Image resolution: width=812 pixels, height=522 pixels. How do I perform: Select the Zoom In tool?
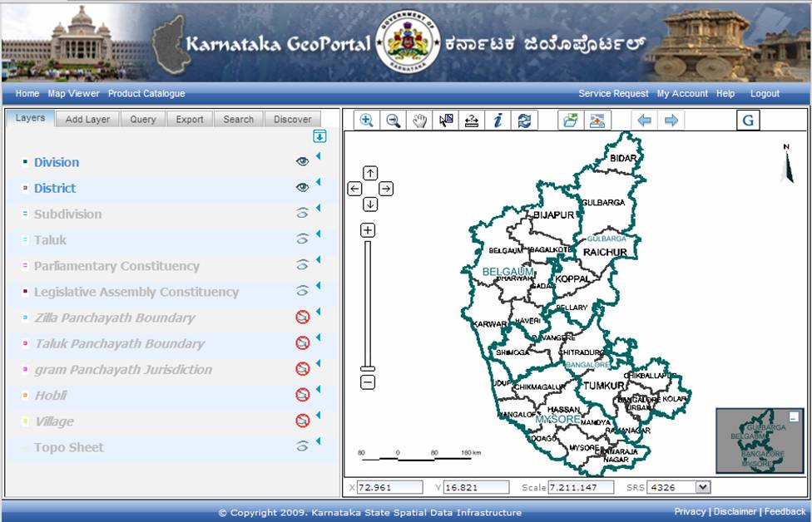[x=365, y=119]
